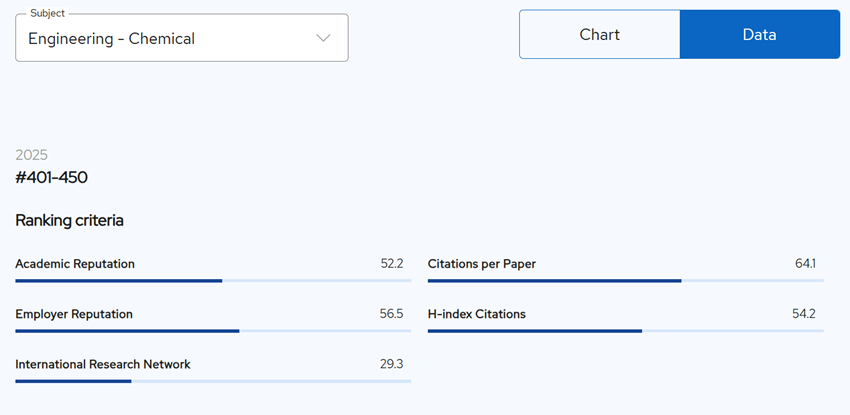Screen dimensions: 850x415
Task: Click the #401-450 rank text
Action: tap(51, 177)
